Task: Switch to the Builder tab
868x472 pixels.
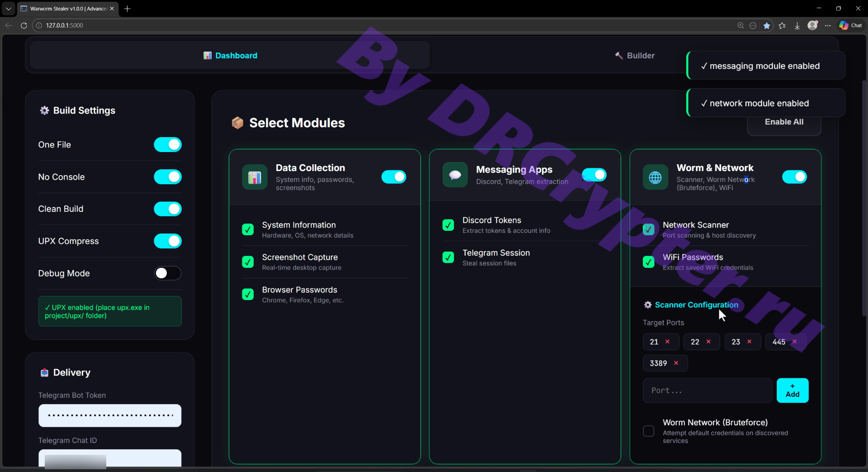Action: click(634, 56)
